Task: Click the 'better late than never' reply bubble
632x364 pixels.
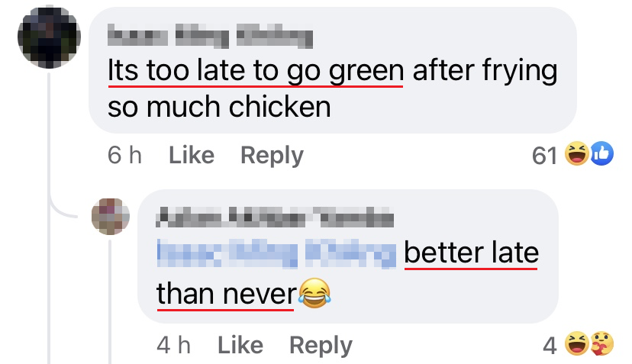Action: point(348,256)
